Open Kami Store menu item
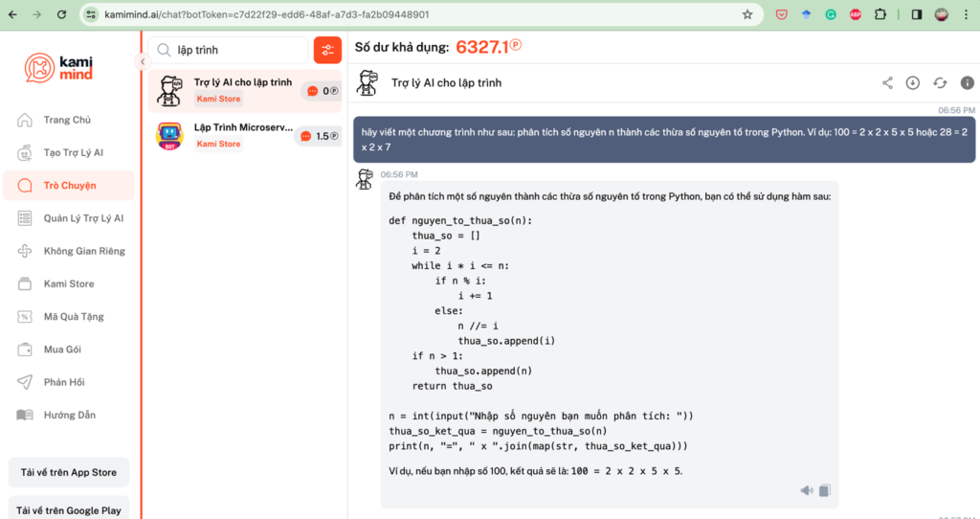This screenshot has width=980, height=519. pyautogui.click(x=69, y=283)
